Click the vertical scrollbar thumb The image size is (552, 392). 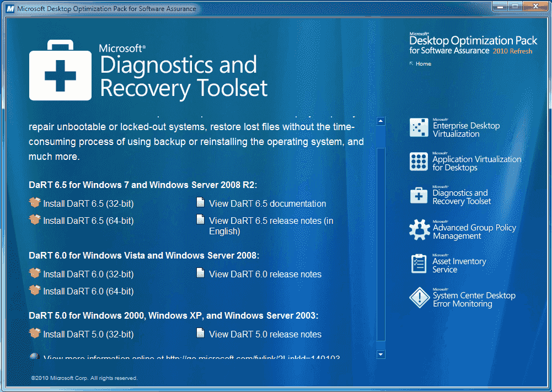380,244
